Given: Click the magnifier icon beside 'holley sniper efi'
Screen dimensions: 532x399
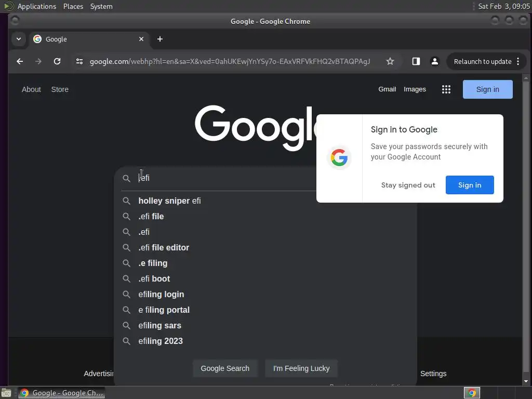Looking at the screenshot, I should 127,201.
